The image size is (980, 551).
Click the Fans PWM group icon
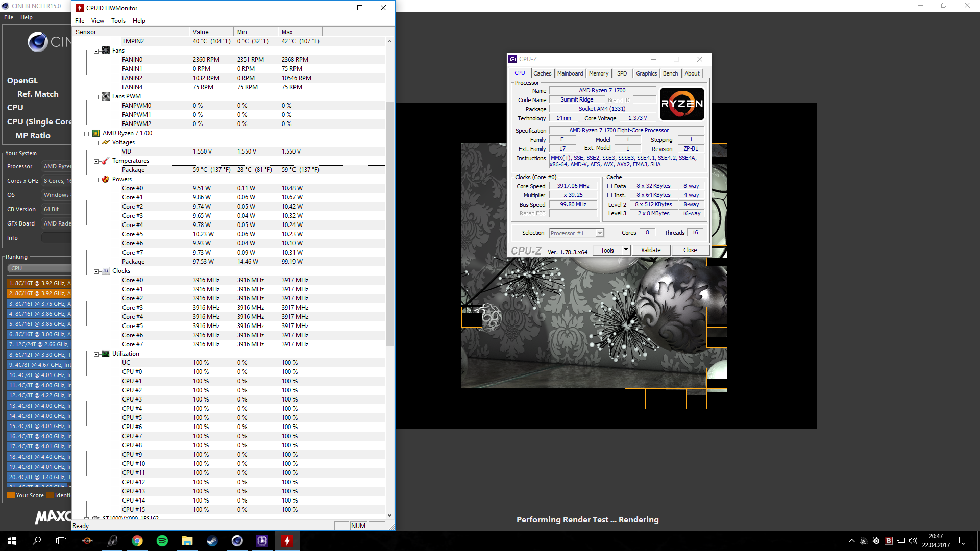106,96
